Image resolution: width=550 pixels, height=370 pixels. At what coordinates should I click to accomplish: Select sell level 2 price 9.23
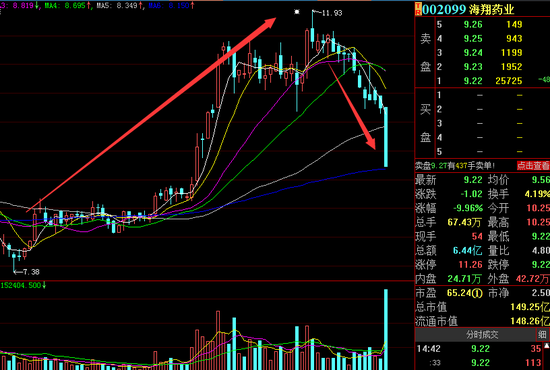(473, 67)
